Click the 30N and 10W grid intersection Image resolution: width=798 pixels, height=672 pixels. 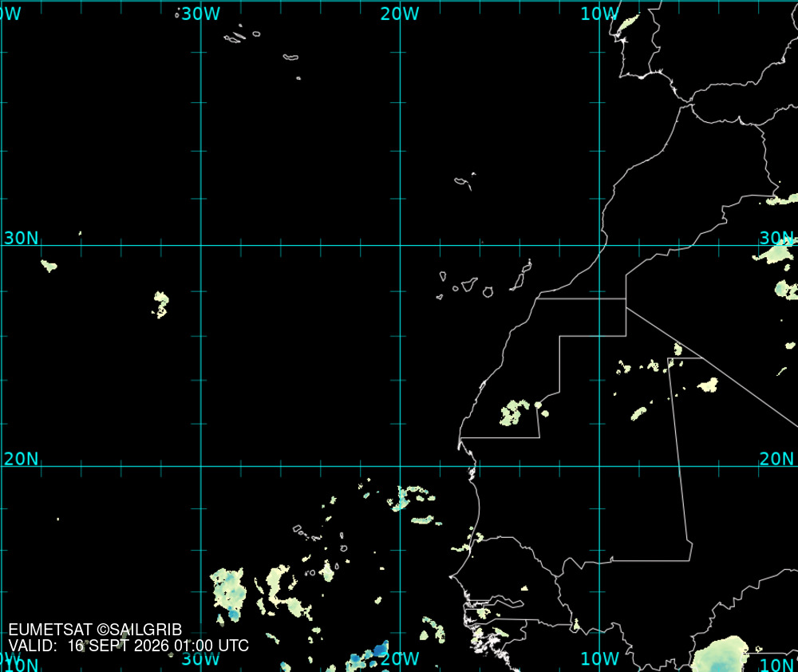(x=599, y=245)
